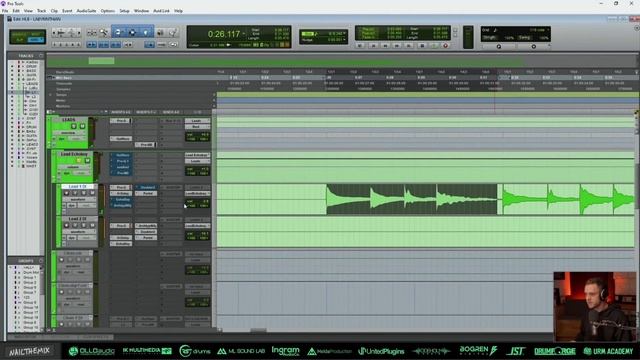640x360 pixels.
Task: Select the Scrubber speaker tool
Action: coord(161,33)
